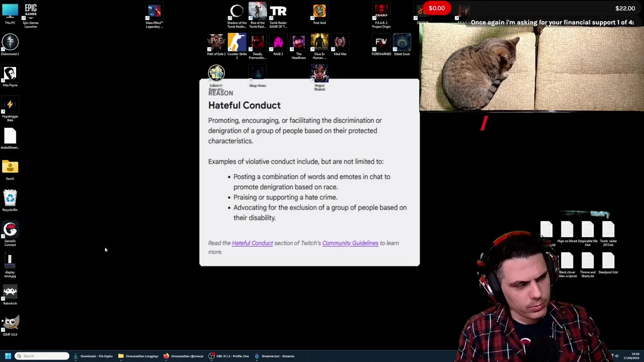Select the Tomb raider 2013.txt file
The width and height of the screenshot is (644, 362).
pyautogui.click(x=608, y=234)
